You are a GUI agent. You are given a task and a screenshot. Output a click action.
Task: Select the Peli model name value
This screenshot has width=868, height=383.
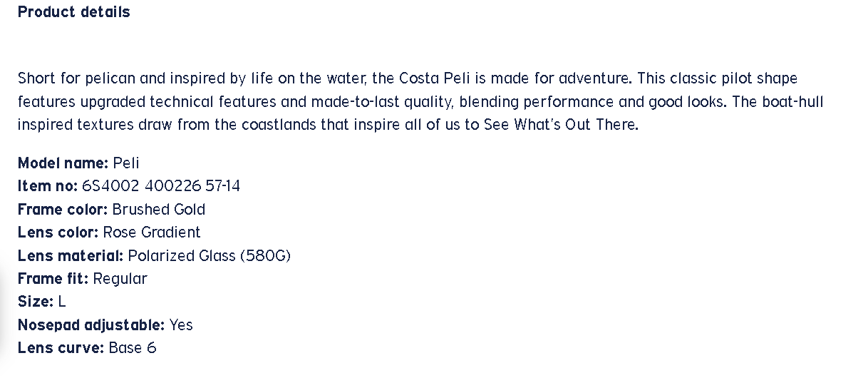click(126, 163)
